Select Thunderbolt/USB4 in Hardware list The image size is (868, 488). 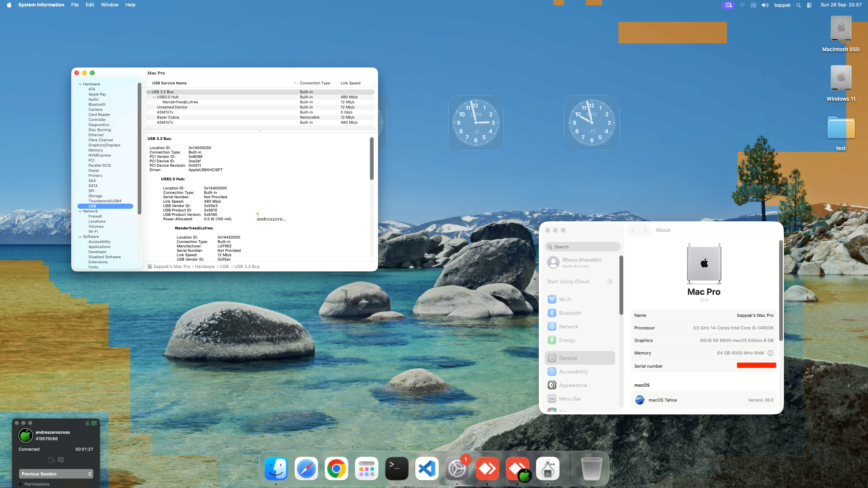[104, 201]
